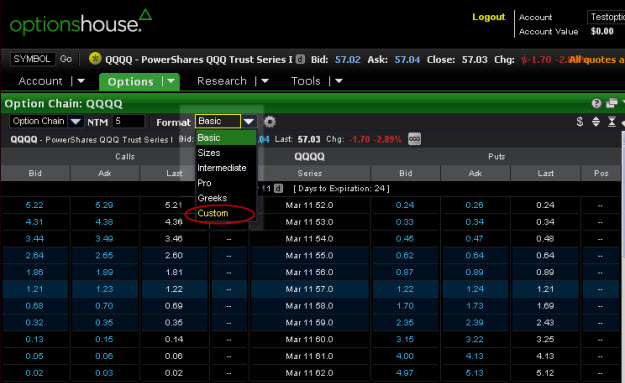This screenshot has height=383, width=625.
Task: Open the Tools tab
Action: [x=306, y=81]
